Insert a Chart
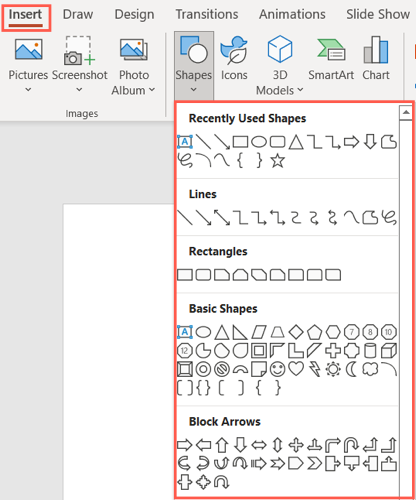Viewport: 416px width, 500px height. tap(376, 58)
